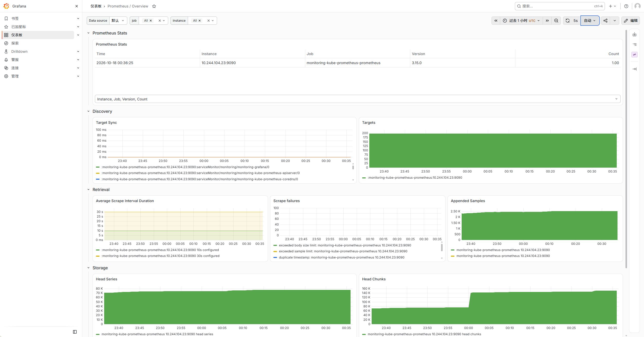Open the share options dropdown arrow
This screenshot has height=337, width=644.
615,21
